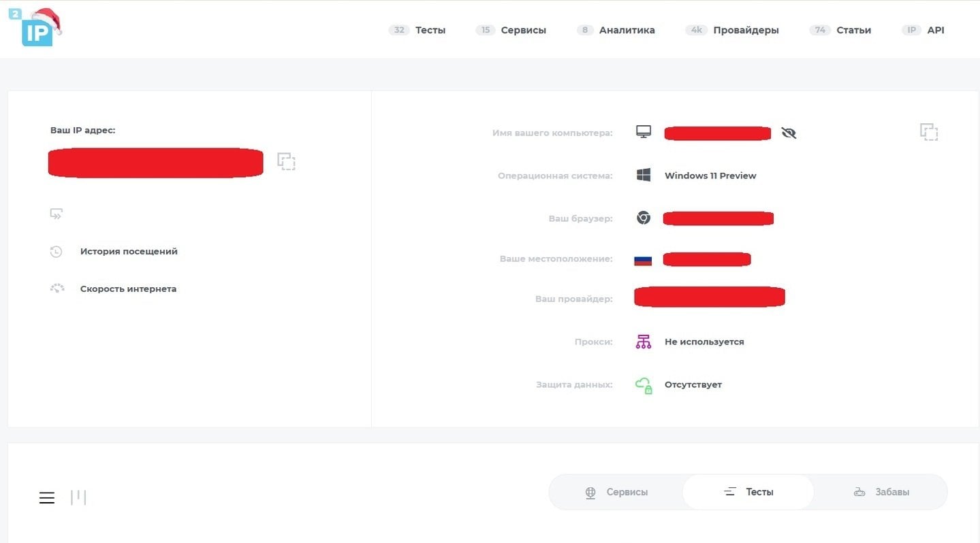Copy the IP address using the copy icon

286,161
